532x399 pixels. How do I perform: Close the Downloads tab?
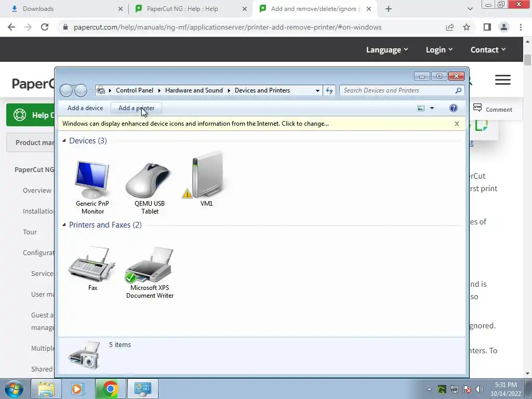pyautogui.click(x=121, y=9)
